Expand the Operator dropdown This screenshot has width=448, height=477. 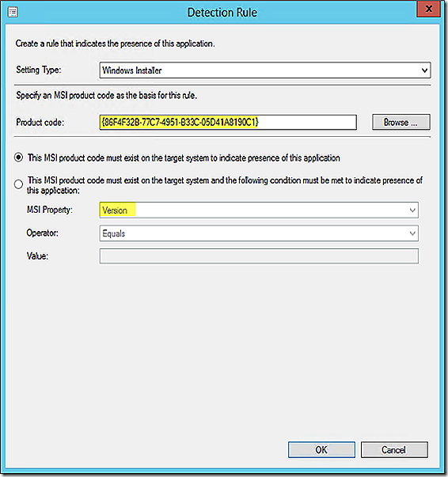point(259,233)
